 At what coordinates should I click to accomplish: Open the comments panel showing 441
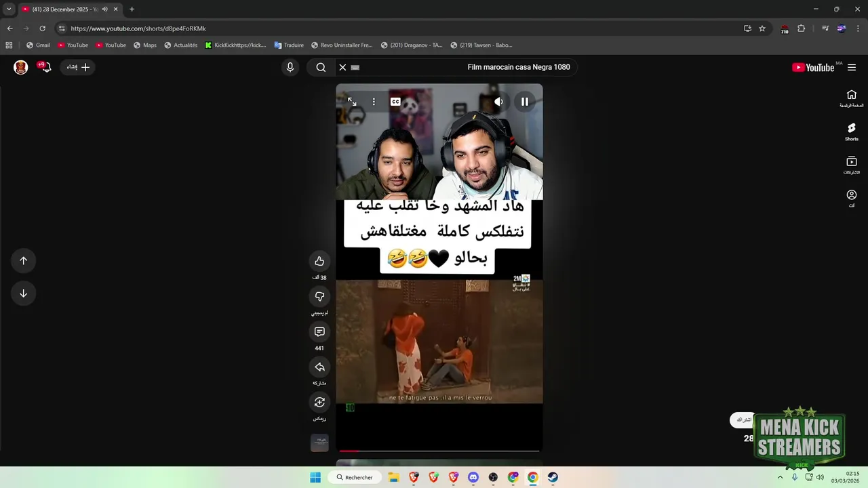[x=319, y=331]
